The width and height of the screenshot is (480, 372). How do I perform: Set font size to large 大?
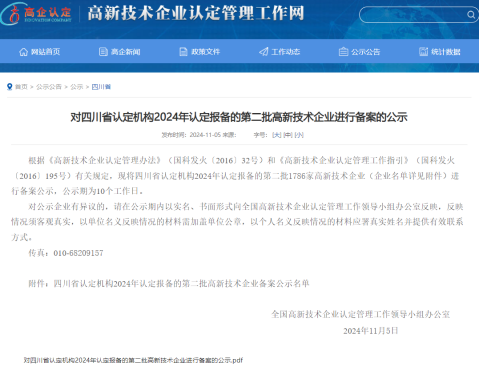point(277,135)
